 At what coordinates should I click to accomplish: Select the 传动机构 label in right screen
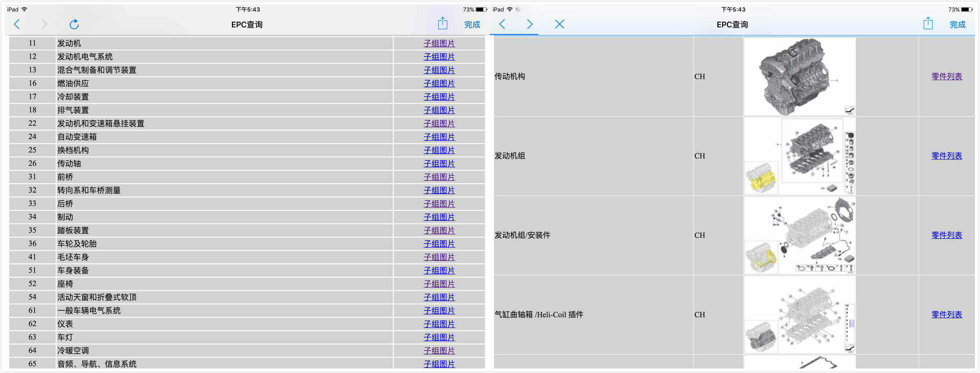click(510, 76)
